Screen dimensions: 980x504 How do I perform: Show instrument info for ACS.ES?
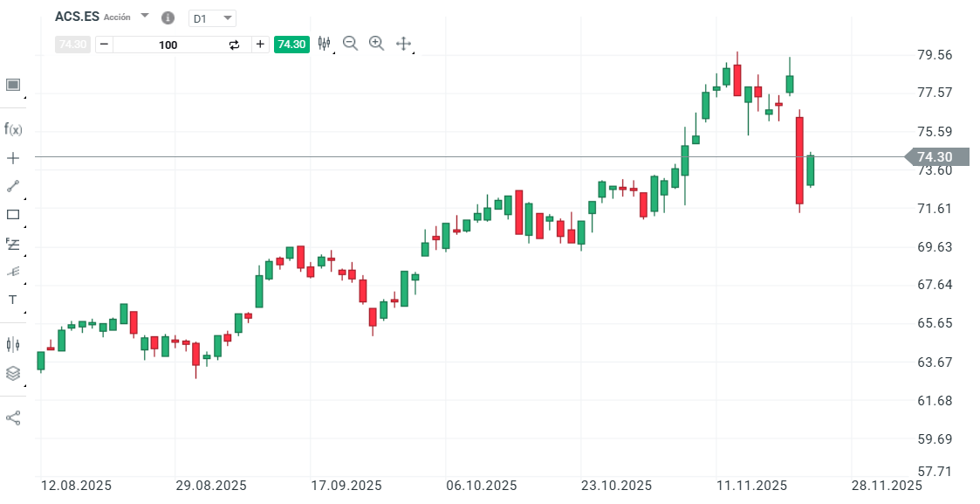tap(168, 17)
